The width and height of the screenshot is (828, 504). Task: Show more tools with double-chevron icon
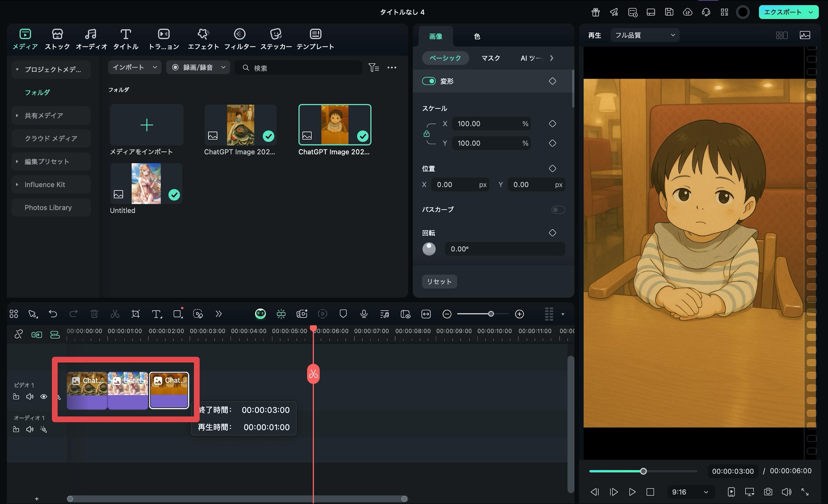click(219, 314)
